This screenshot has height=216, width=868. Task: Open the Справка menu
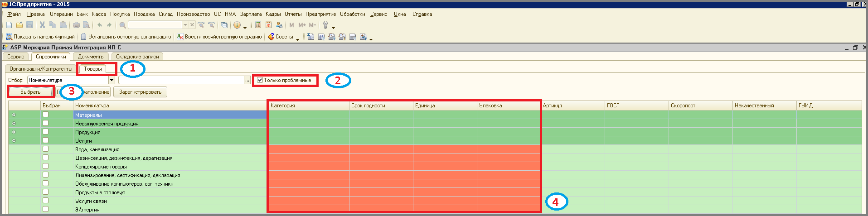[x=422, y=14]
